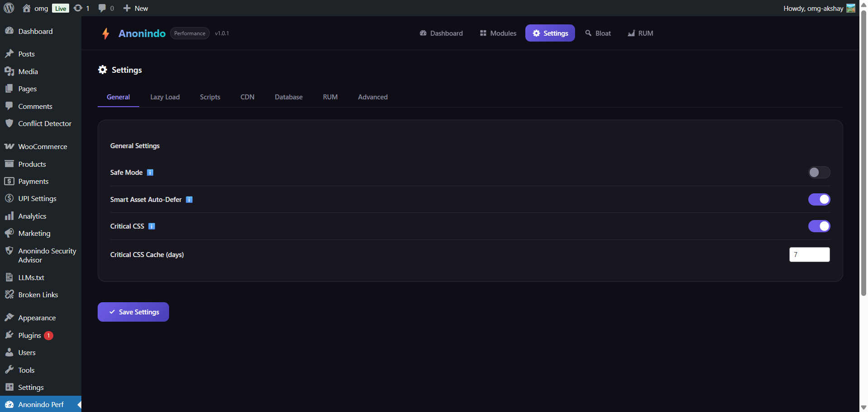Viewport: 868px width, 412px height.
Task: Open the omg site home icon
Action: pyautogui.click(x=27, y=8)
